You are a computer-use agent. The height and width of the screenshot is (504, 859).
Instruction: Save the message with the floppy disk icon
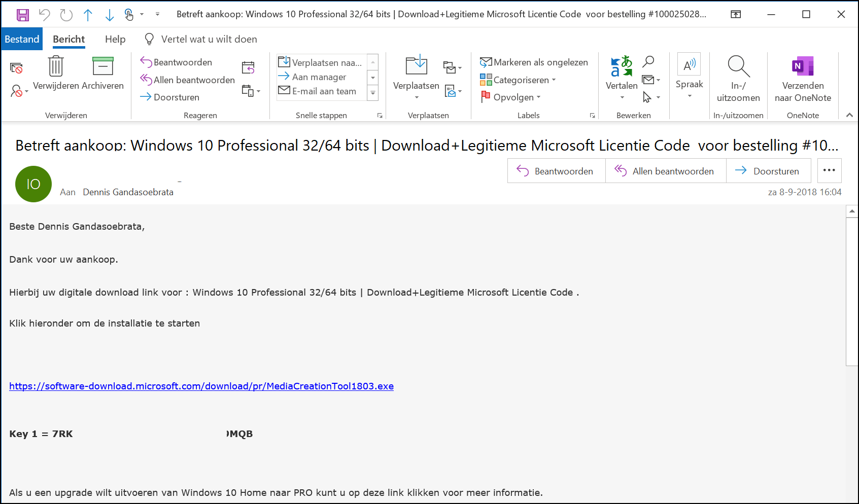(x=23, y=15)
